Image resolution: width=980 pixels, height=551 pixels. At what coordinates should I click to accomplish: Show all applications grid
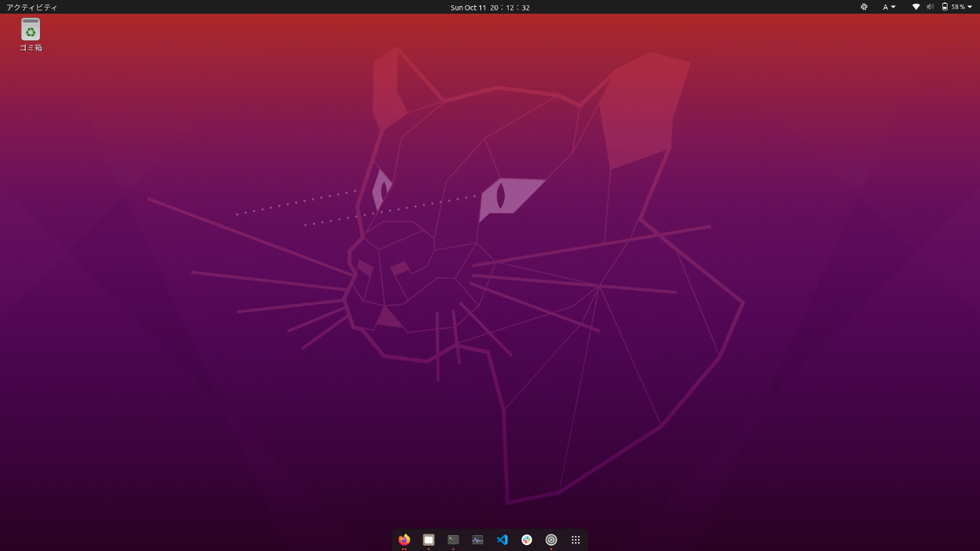tap(575, 540)
